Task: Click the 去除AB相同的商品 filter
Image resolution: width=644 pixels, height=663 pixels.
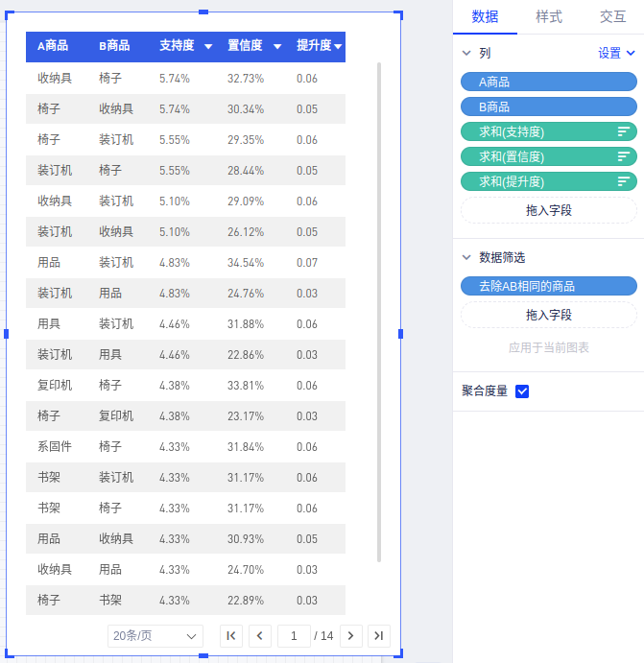Action: (x=548, y=286)
